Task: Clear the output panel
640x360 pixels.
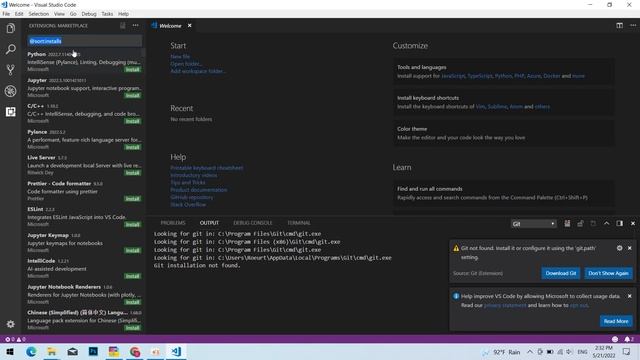Action: pos(567,223)
